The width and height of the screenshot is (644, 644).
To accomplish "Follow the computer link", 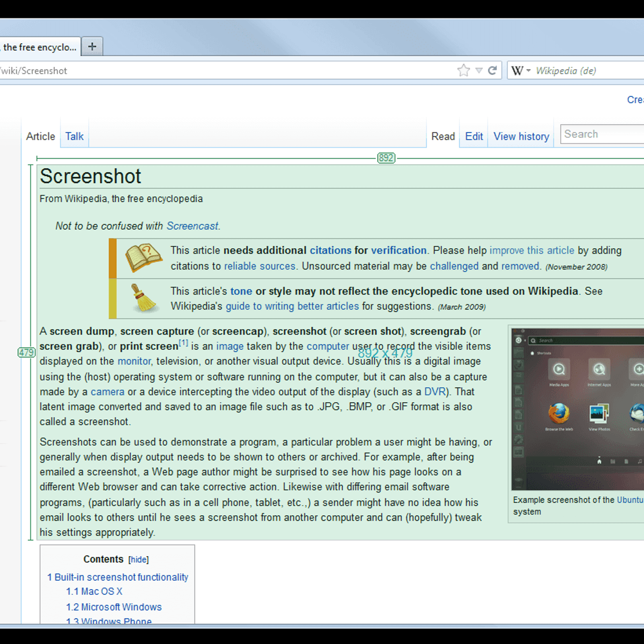I will coord(328,346).
